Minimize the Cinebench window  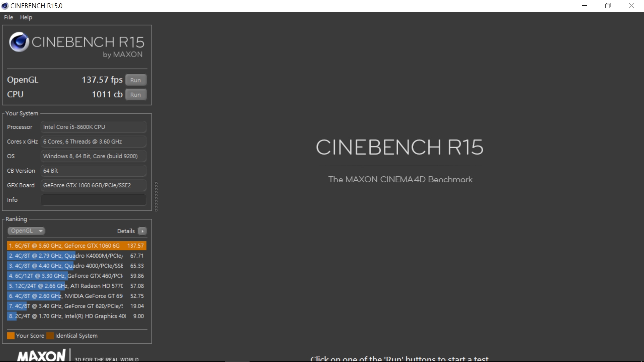coord(585,6)
